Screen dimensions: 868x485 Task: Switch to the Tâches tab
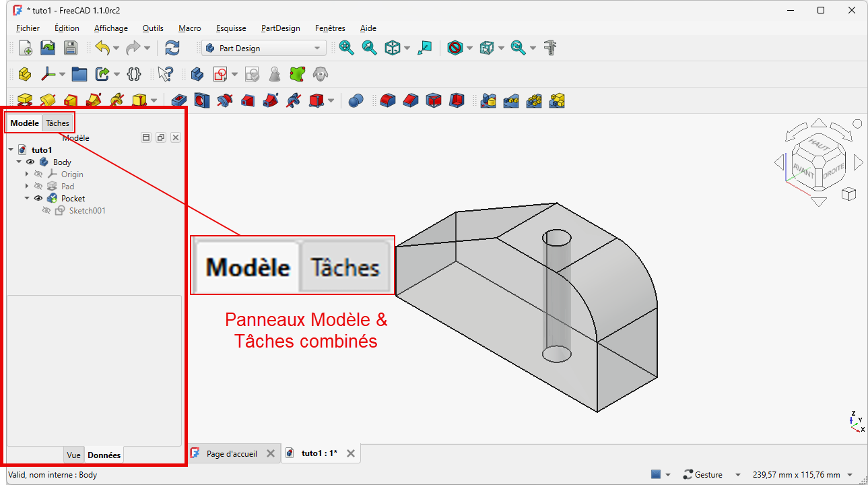[58, 123]
